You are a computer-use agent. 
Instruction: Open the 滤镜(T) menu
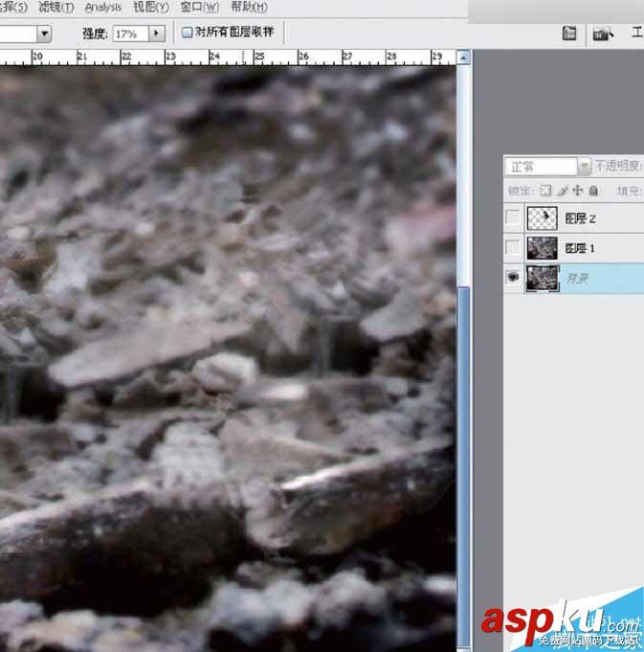pyautogui.click(x=56, y=7)
